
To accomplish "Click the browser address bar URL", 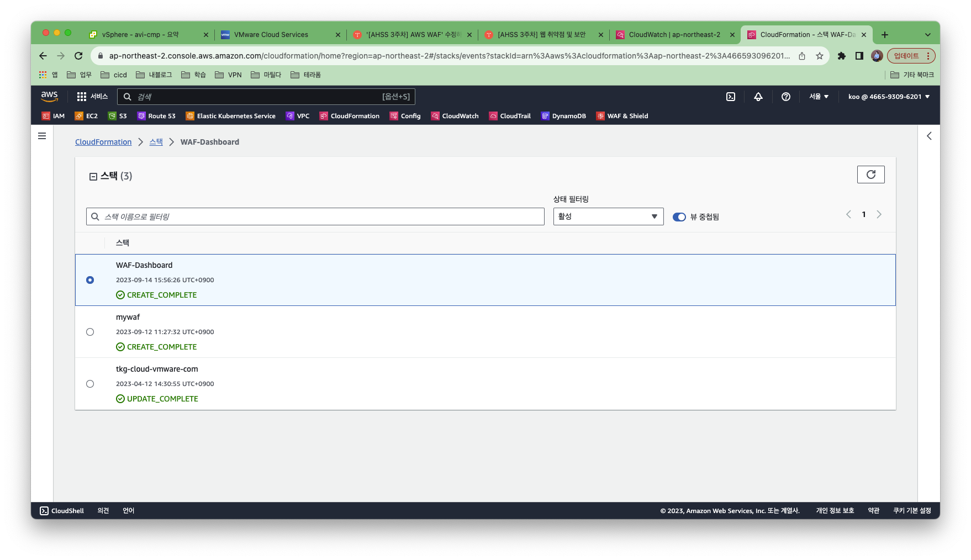I will (x=449, y=56).
